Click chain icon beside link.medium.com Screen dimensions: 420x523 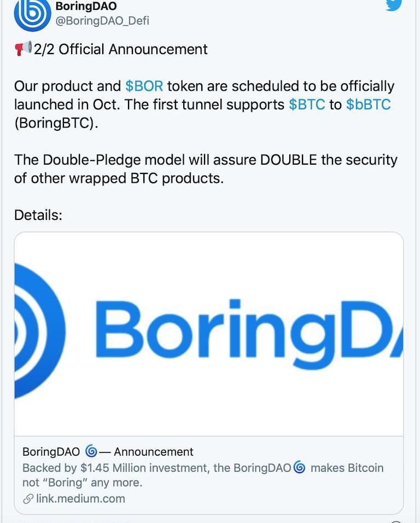coord(28,499)
